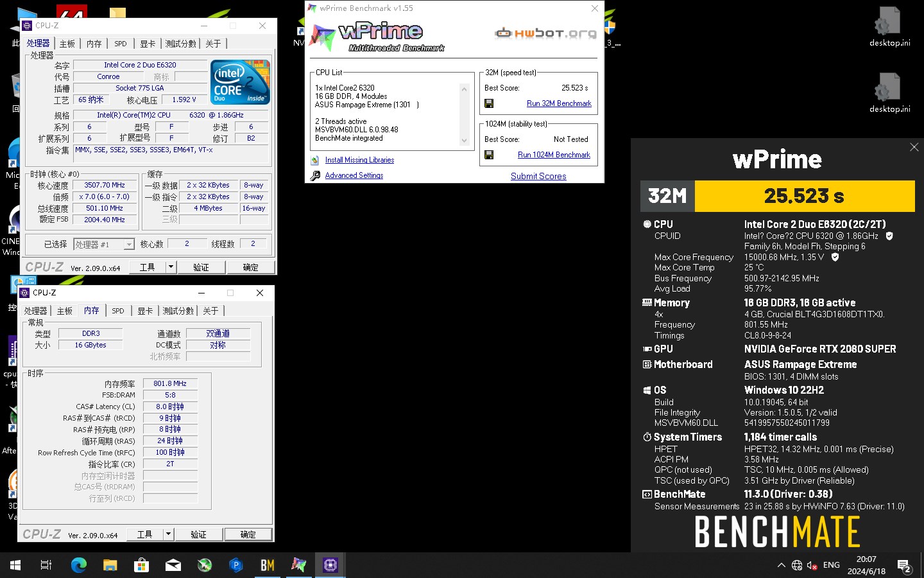Open the Windows Start menu

(x=15, y=565)
